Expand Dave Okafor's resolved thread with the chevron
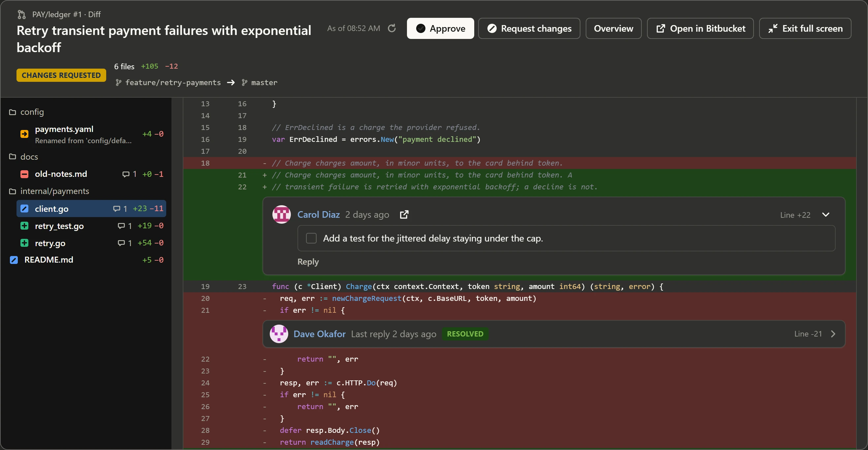 pos(833,334)
